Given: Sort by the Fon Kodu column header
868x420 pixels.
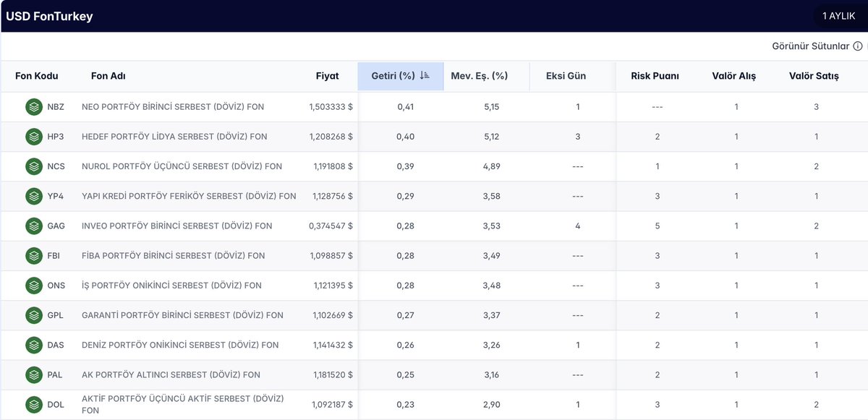Looking at the screenshot, I should pos(37,76).
